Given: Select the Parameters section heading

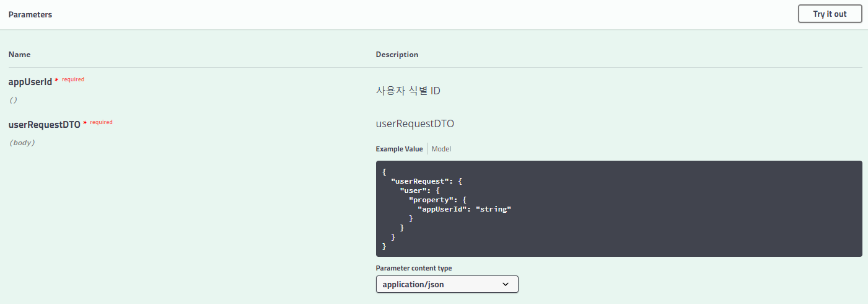Looking at the screenshot, I should [30, 14].
